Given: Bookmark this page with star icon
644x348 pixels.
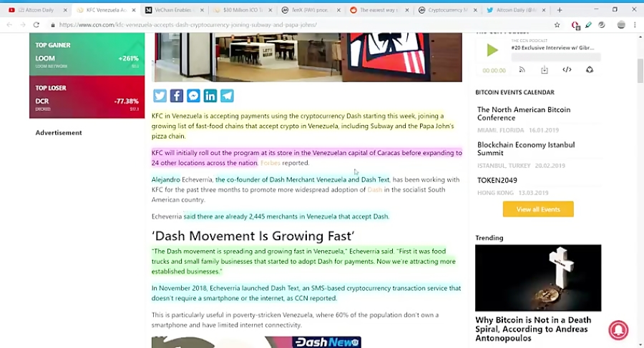Looking at the screenshot, I should [557, 25].
